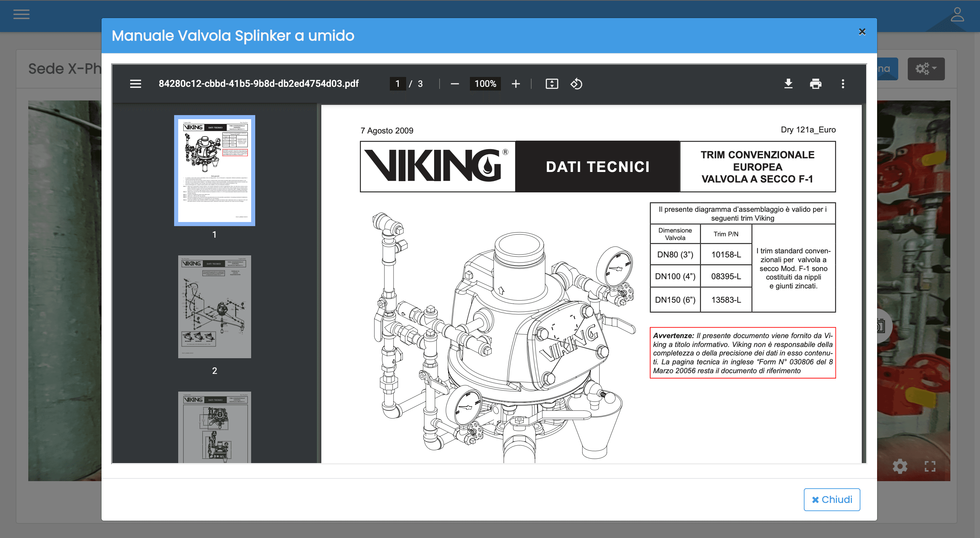Open the hamburger menu in the app header
980x538 pixels.
pyautogui.click(x=21, y=14)
